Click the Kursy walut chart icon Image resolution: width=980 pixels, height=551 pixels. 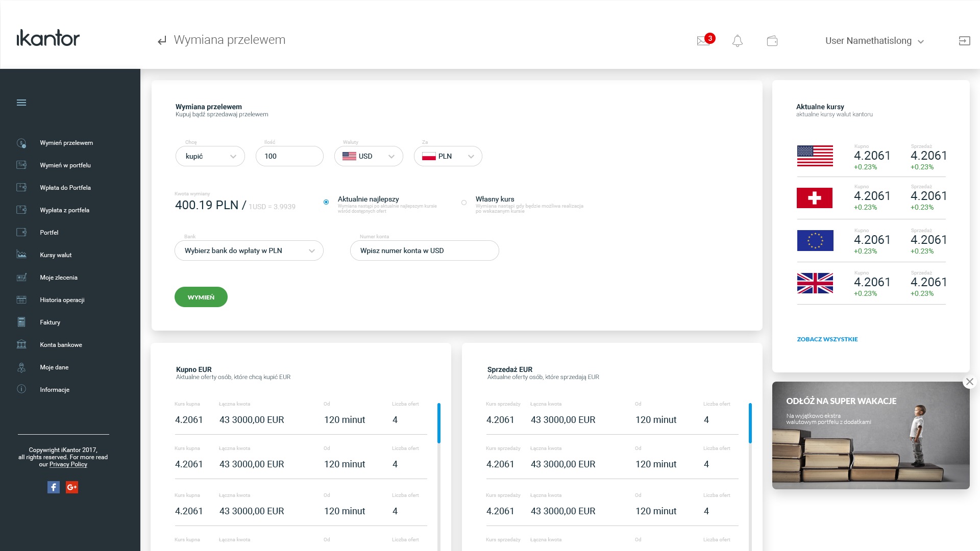pos(21,255)
